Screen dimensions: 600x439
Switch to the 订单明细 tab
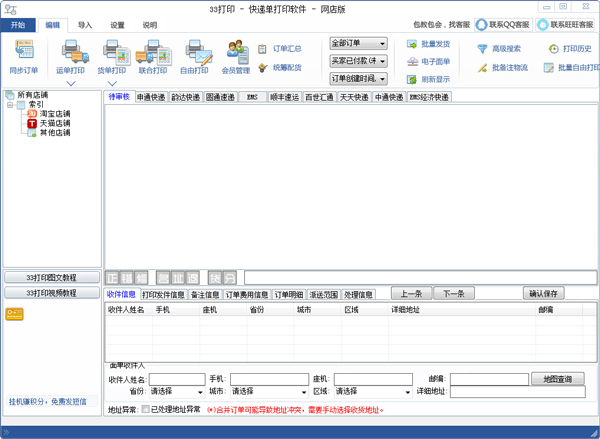tap(289, 294)
